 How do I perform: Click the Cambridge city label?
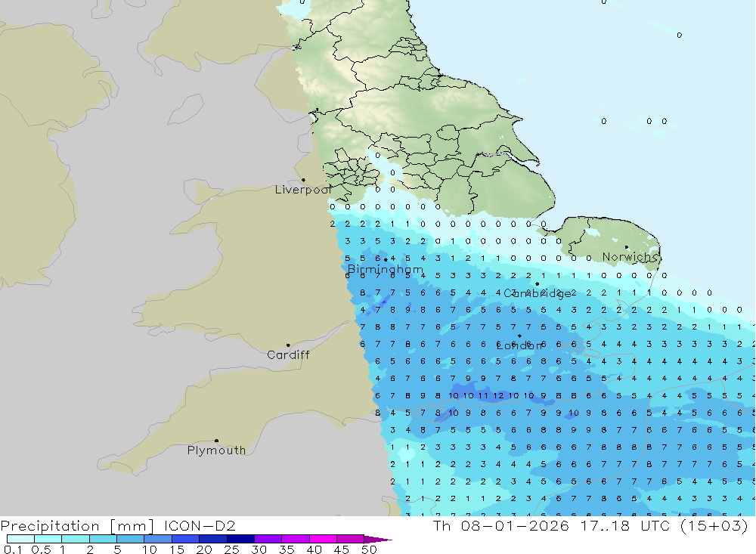click(537, 293)
